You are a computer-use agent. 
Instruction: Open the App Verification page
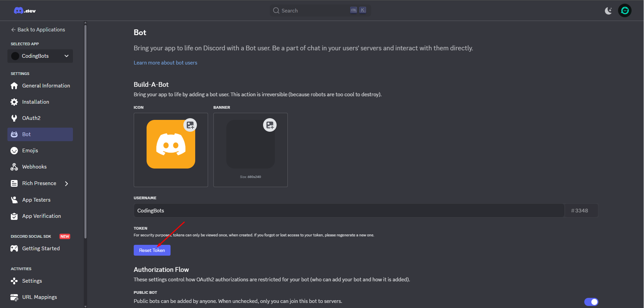coord(40,216)
